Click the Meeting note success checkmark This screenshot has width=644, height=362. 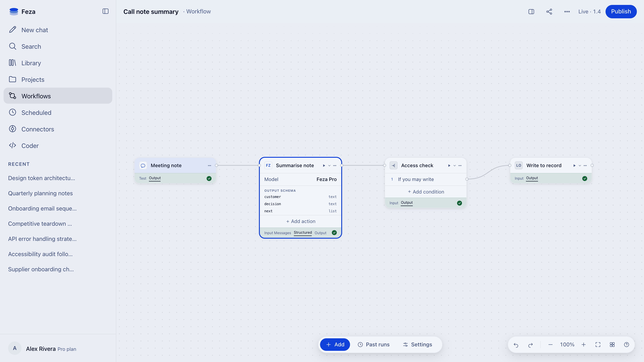click(209, 178)
